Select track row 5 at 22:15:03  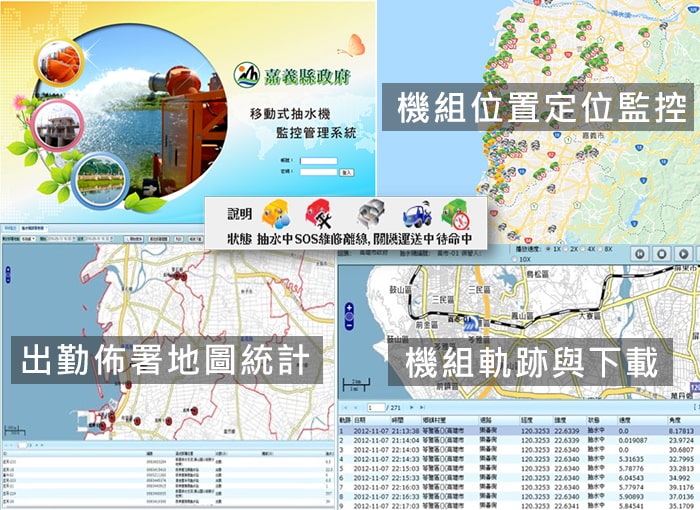coord(519,468)
